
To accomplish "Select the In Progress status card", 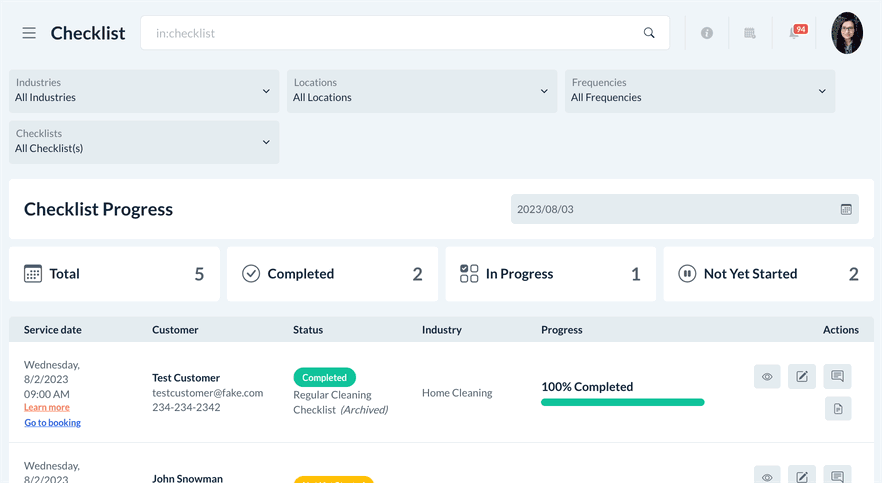I will click(550, 274).
